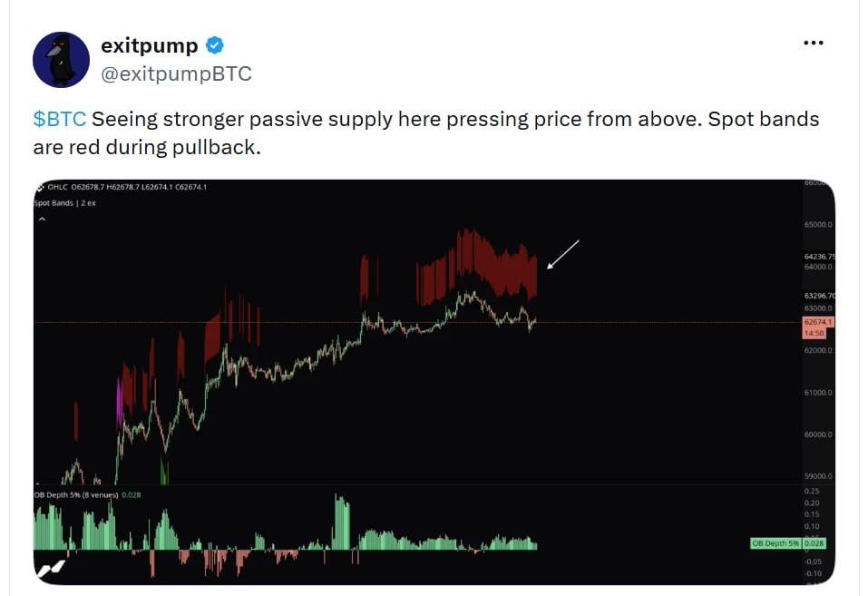Image resolution: width=868 pixels, height=596 pixels.
Task: Click the tallest green OB Depth bar
Action: (x=342, y=522)
